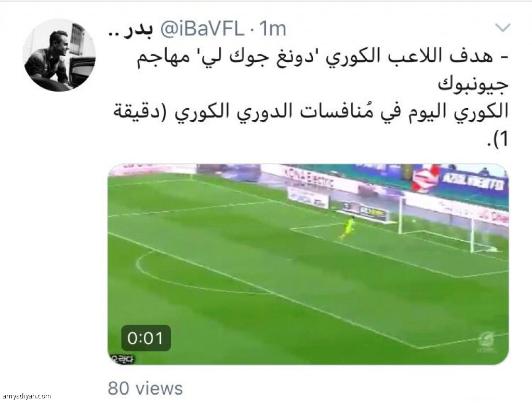Click the word جيونبوك in the tweet

pos(473,85)
